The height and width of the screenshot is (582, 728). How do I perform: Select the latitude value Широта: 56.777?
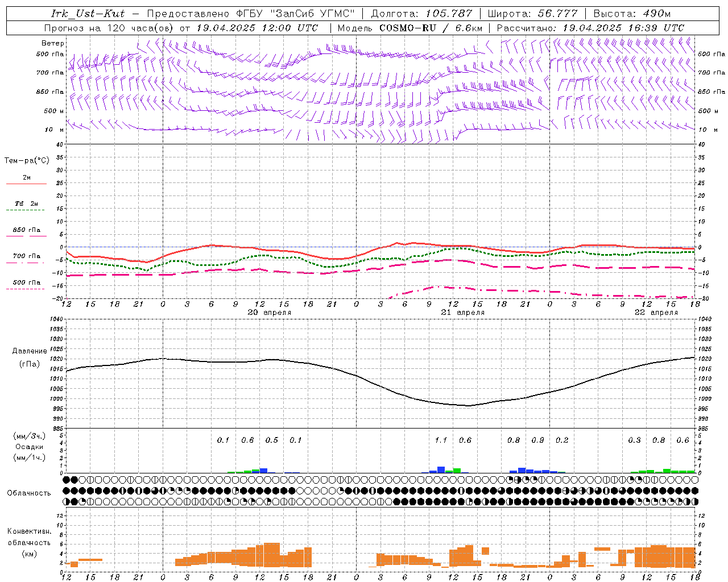pos(532,14)
